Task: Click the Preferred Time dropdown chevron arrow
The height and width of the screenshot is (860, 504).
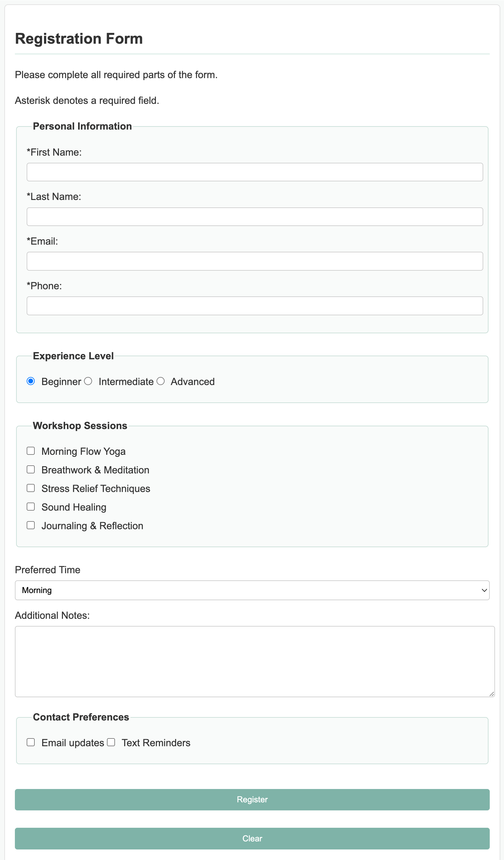Action: pos(484,590)
